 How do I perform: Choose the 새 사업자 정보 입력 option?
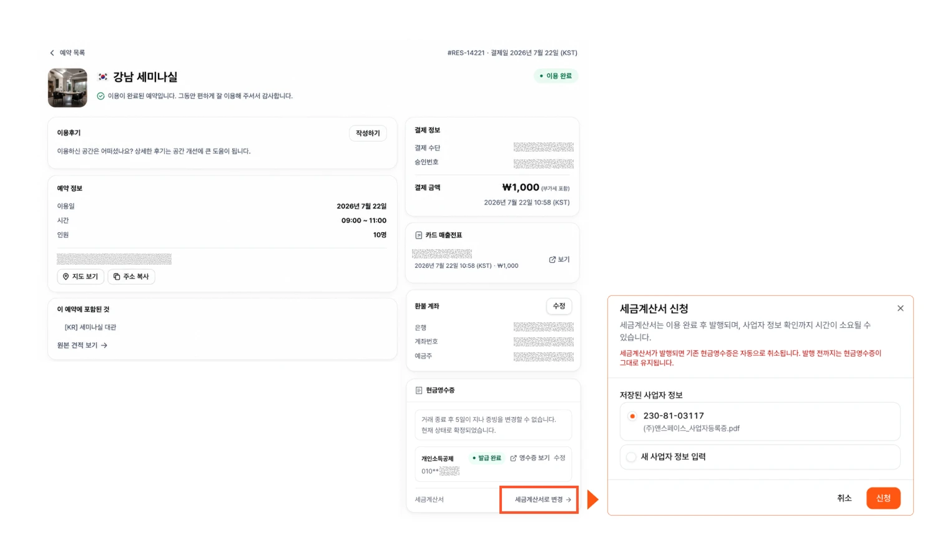coord(760,457)
